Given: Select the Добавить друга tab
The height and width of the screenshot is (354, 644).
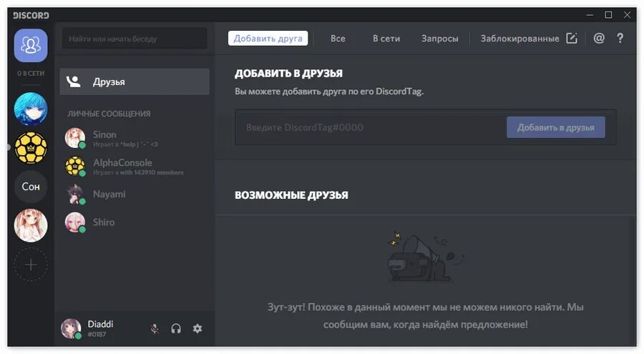Looking at the screenshot, I should [x=268, y=38].
